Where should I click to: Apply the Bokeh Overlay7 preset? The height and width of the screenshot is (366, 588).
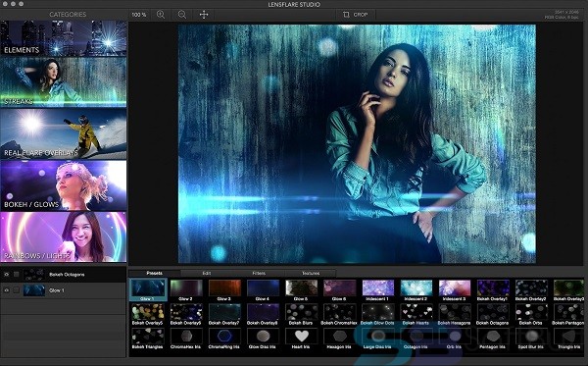(224, 314)
